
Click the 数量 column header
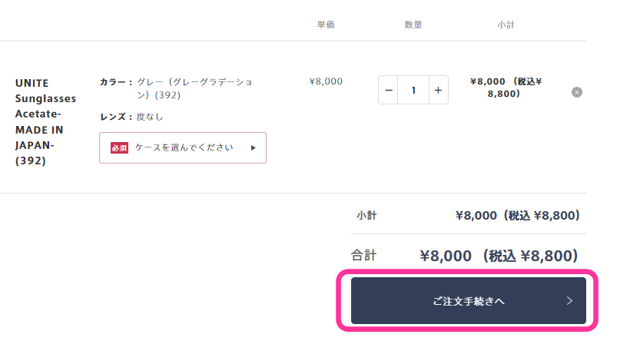[x=413, y=25]
